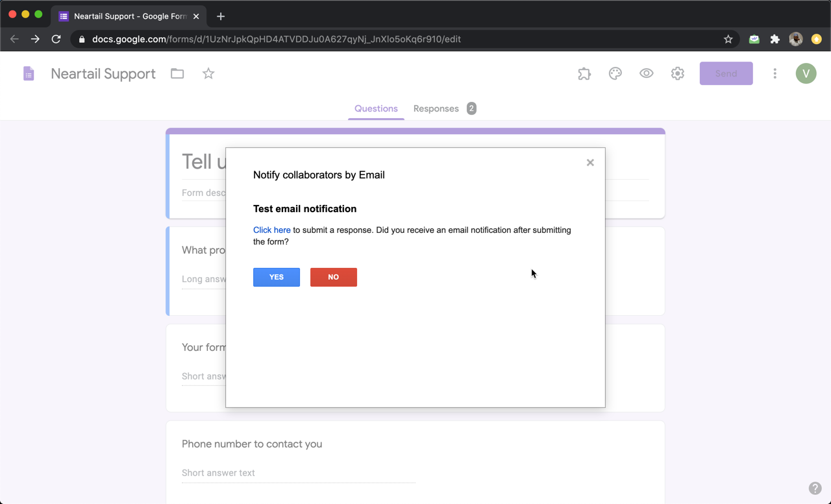
Task: Select the Questions tab
Action: 376,108
